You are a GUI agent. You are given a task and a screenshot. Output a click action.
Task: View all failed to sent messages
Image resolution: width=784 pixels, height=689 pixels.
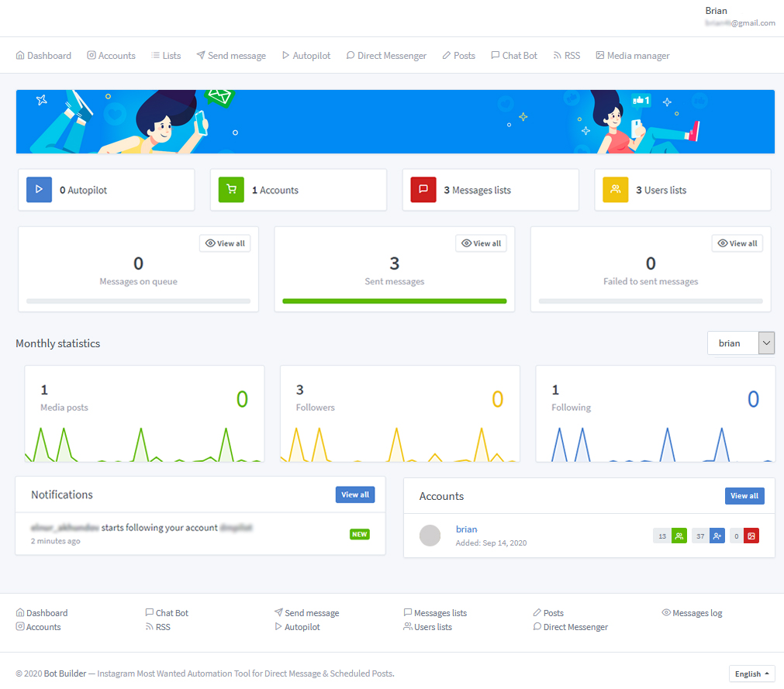737,243
